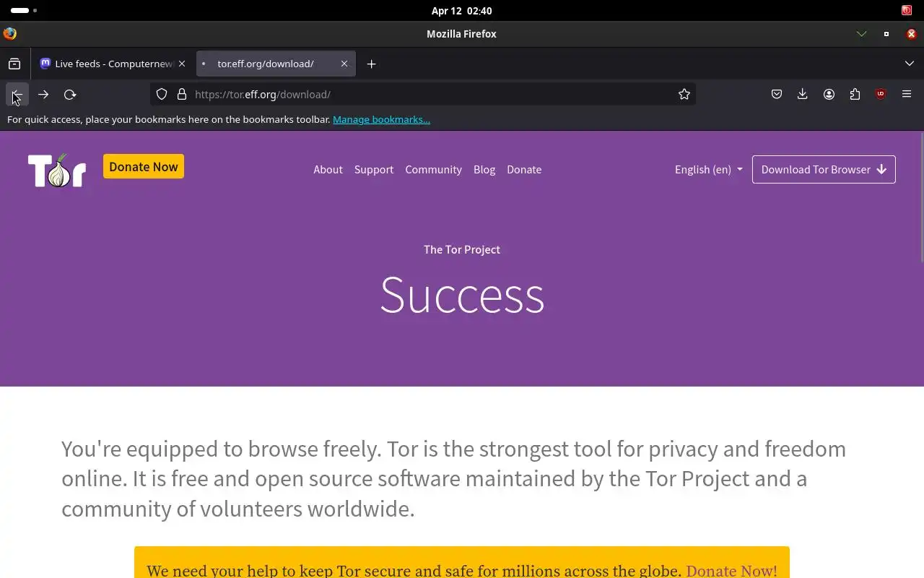The image size is (924, 578).
Task: Open the Firefox account icon
Action: [x=829, y=95]
